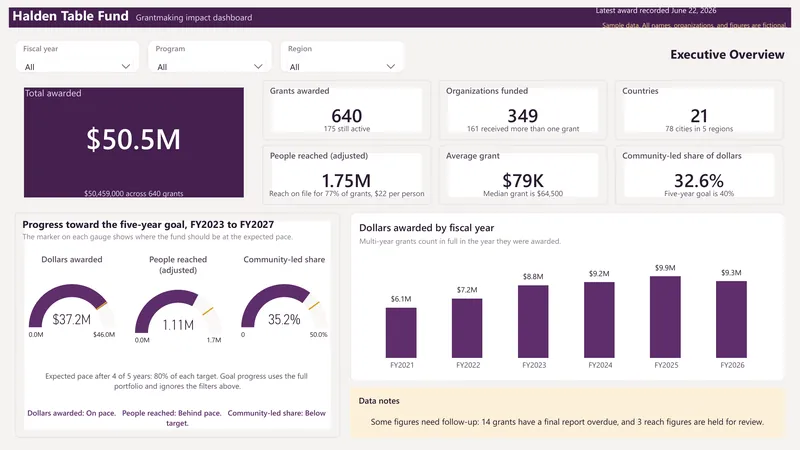The width and height of the screenshot is (800, 450).
Task: Click the 50.0% gauge maximum label
Action: point(318,335)
